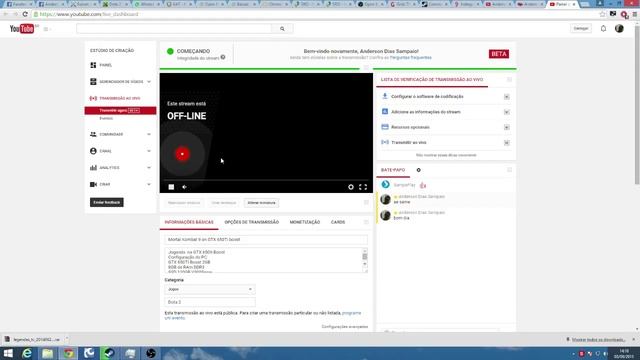640x360 pixels.
Task: Expand Configurar o software de codificação item
Action: (x=507, y=97)
